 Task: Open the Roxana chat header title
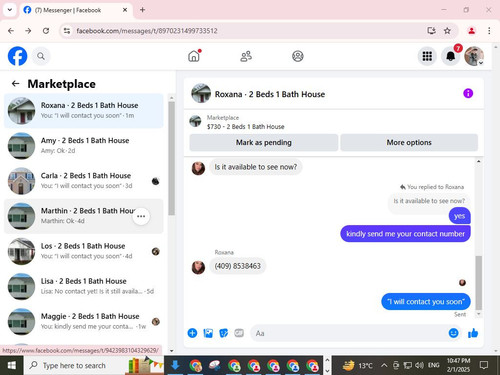(x=270, y=94)
